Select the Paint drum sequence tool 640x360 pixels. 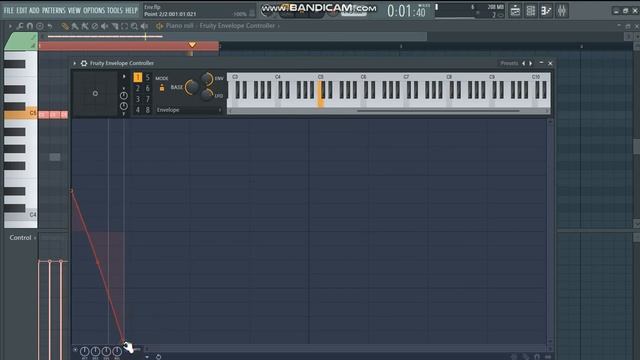point(84,26)
